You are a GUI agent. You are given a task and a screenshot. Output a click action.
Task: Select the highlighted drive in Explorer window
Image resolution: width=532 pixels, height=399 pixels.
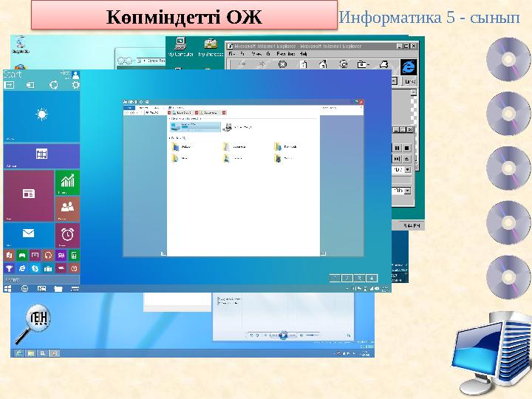point(195,127)
